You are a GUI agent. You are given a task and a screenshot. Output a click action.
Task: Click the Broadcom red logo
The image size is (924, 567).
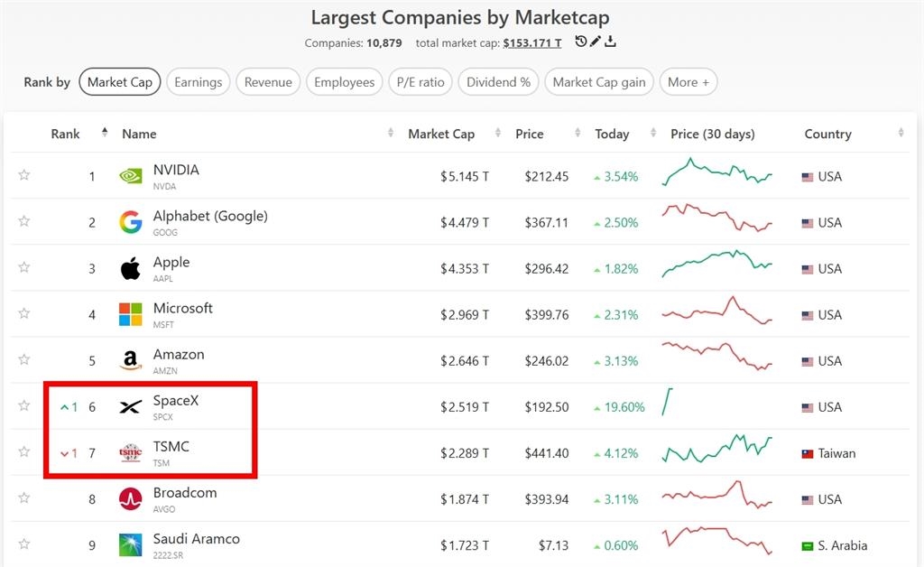130,498
